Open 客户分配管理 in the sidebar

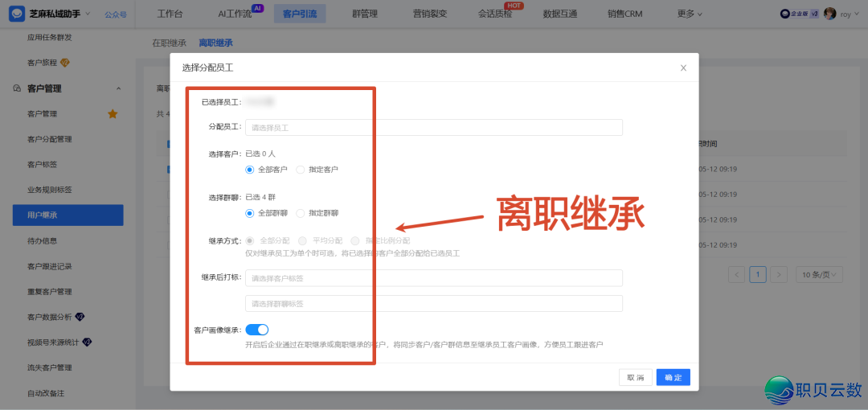click(x=50, y=139)
